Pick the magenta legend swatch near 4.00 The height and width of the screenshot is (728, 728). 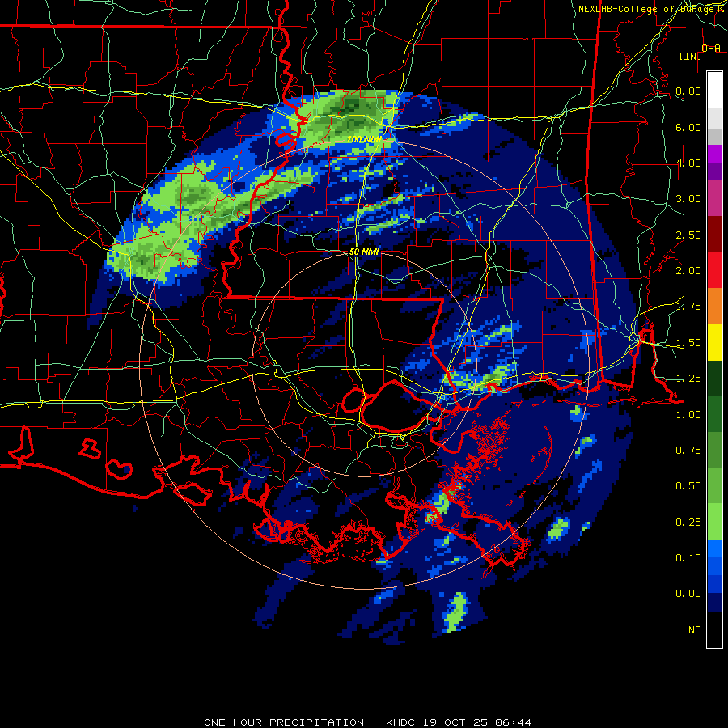click(x=714, y=154)
